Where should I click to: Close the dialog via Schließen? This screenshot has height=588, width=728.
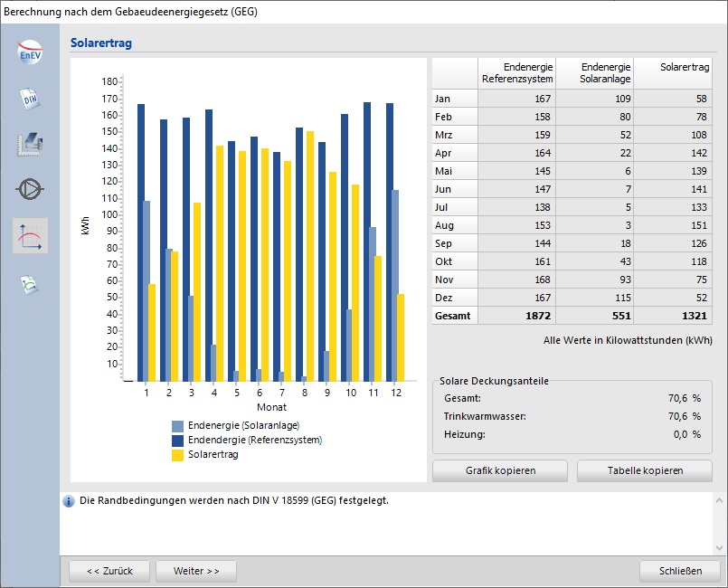pos(679,571)
